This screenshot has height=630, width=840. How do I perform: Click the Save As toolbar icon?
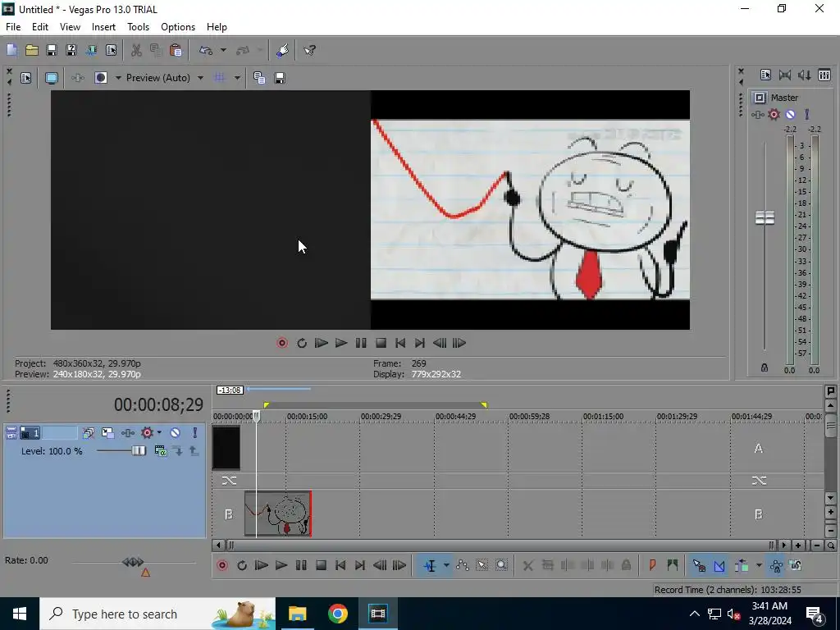click(x=71, y=50)
